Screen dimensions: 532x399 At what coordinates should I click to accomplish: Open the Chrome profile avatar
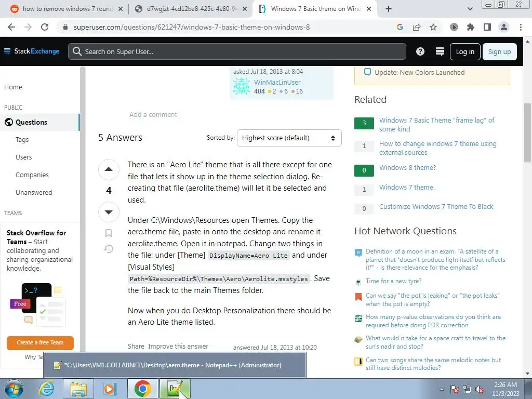(504, 27)
